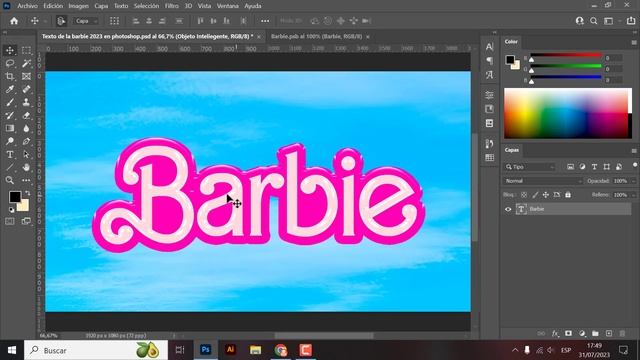Viewport: 640px width, 360px height.
Task: Toggle lock all padlock
Action: [x=568, y=195]
